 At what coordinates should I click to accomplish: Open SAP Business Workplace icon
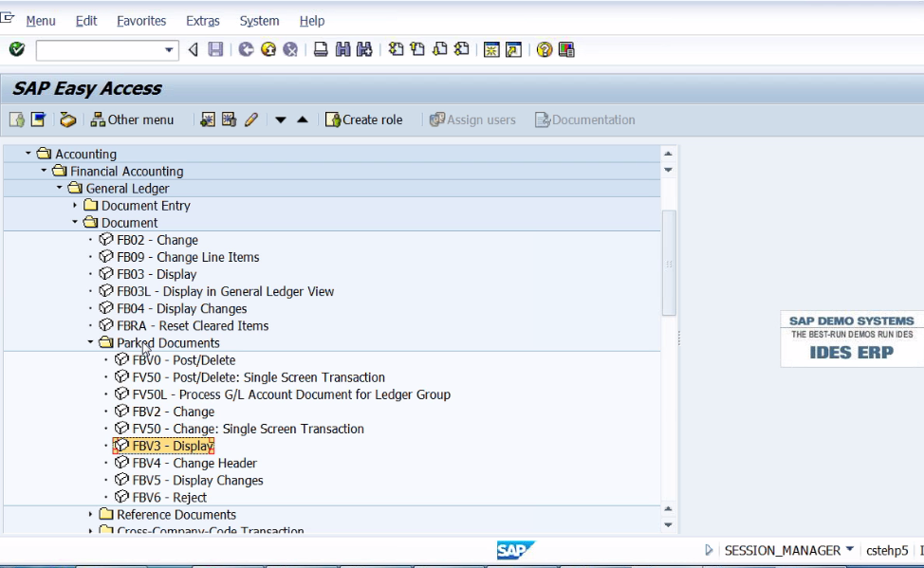tap(67, 119)
